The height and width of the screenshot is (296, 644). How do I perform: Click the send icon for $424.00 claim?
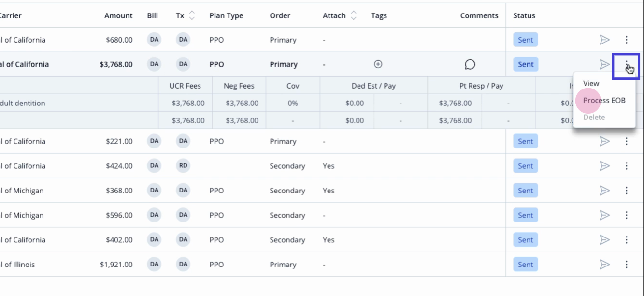click(604, 166)
